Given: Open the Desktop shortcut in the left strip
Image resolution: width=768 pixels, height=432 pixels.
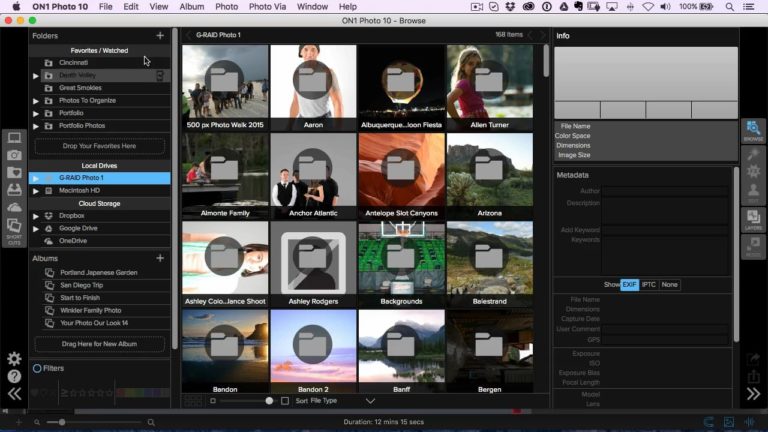Looking at the screenshot, I should pos(14,138).
